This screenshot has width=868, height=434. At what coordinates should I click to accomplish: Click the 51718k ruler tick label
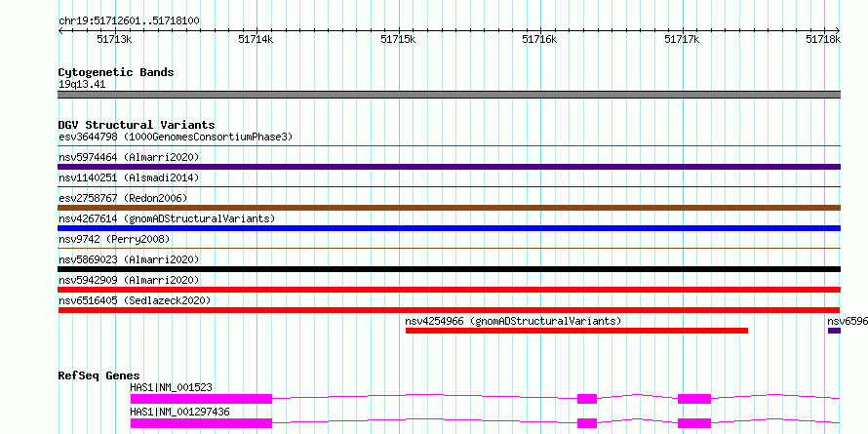(x=823, y=39)
